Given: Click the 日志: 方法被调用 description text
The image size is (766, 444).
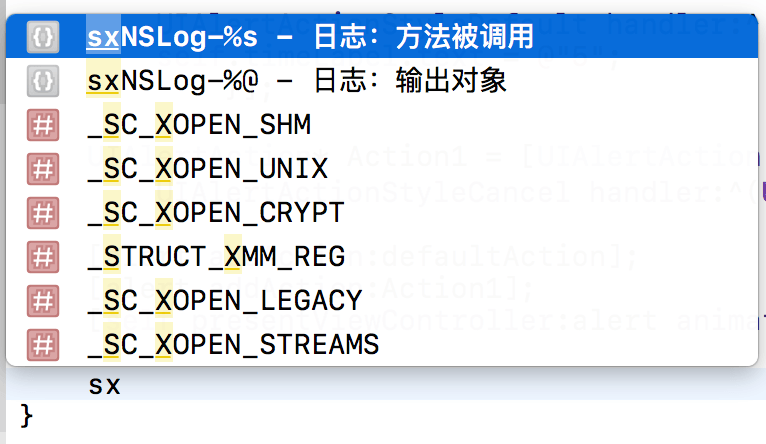Looking at the screenshot, I should 423,37.
